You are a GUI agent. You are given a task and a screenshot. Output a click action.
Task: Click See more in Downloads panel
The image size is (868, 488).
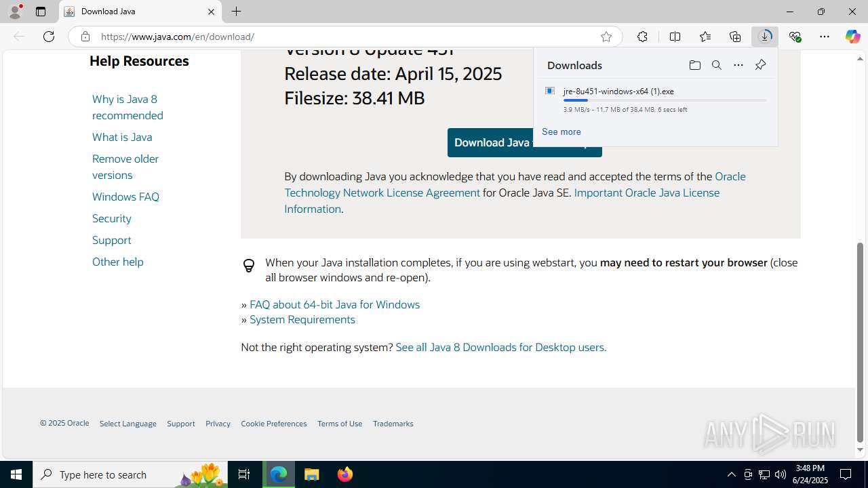pos(561,131)
